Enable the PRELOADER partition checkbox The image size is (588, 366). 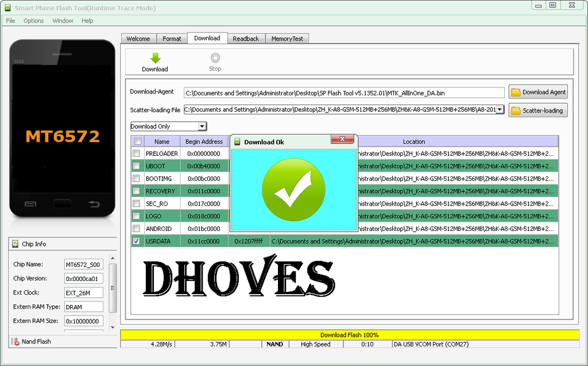(137, 153)
